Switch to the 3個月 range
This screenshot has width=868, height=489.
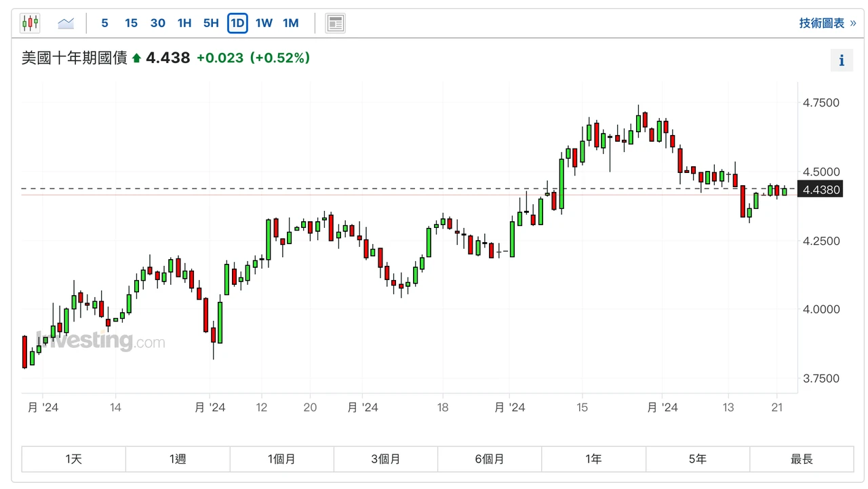point(385,459)
